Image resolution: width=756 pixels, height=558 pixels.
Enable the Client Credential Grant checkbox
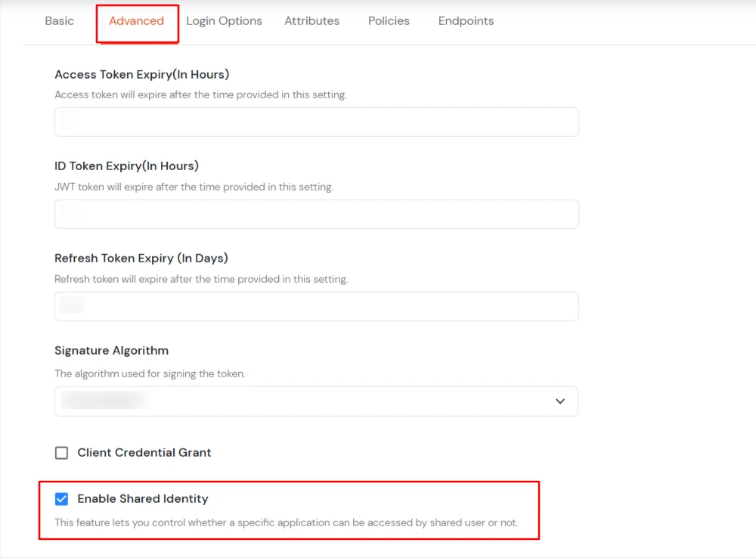[x=62, y=453]
